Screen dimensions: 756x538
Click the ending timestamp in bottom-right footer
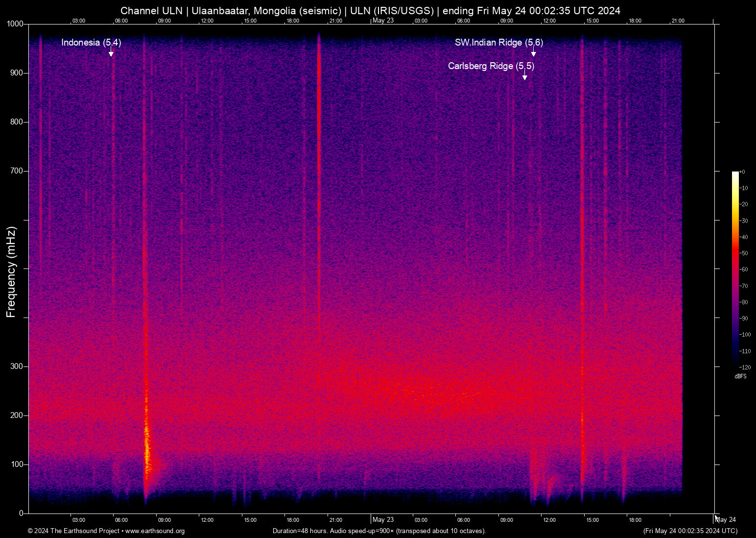click(x=690, y=531)
